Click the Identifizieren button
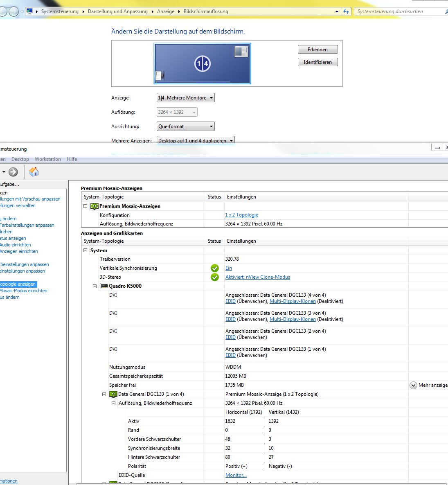The image size is (448, 485). [317, 62]
